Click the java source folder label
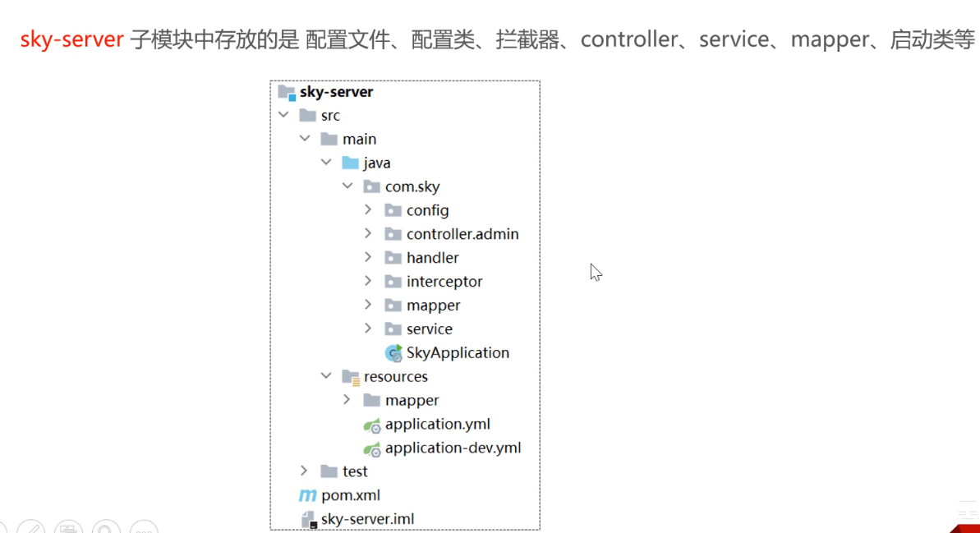 377,163
